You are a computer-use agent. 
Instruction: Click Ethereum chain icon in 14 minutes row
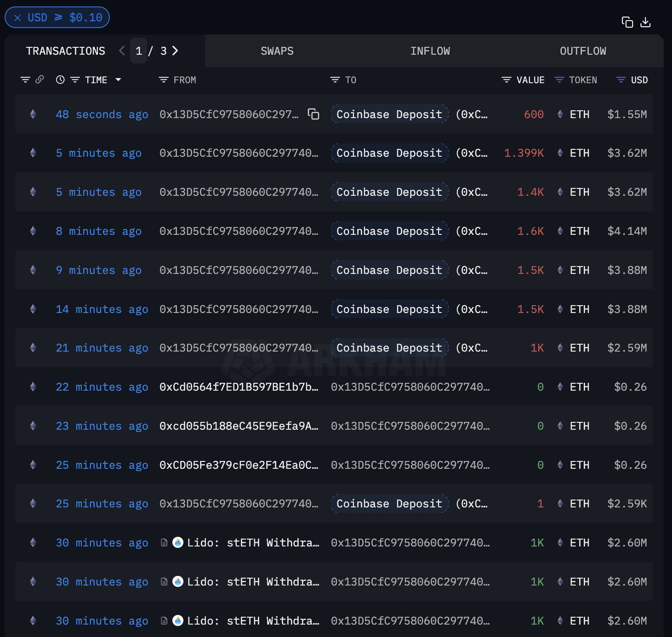pos(33,309)
